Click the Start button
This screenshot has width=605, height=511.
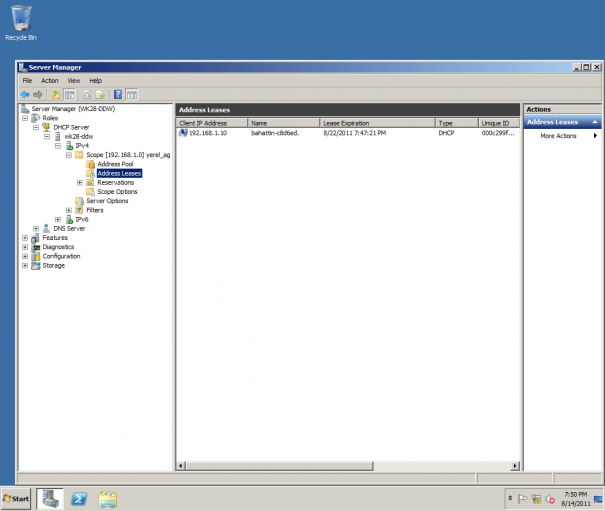pyautogui.click(x=16, y=499)
